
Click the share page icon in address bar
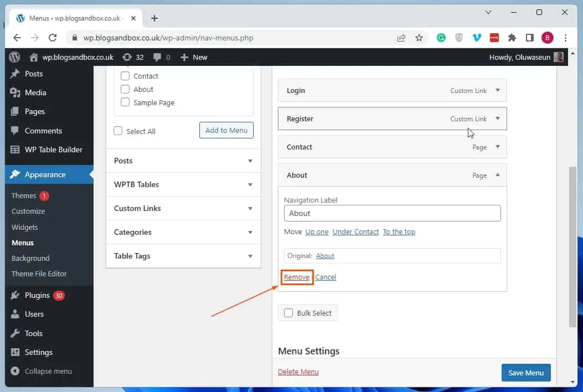401,38
